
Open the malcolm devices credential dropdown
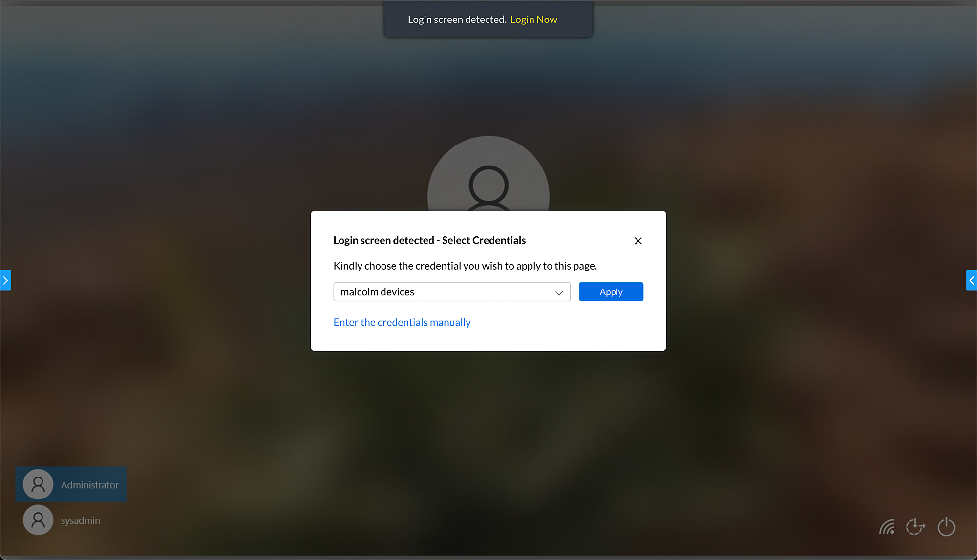(440, 291)
